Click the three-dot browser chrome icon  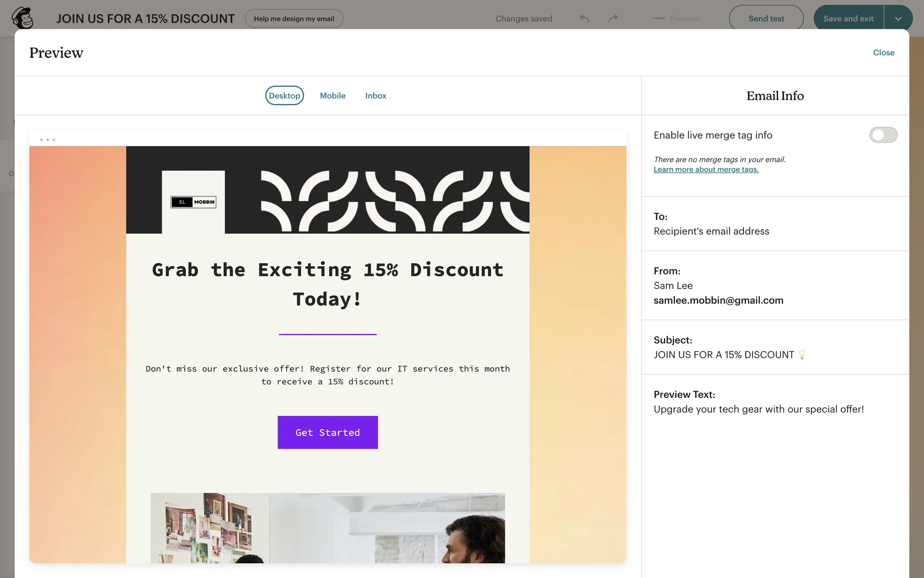pyautogui.click(x=48, y=140)
